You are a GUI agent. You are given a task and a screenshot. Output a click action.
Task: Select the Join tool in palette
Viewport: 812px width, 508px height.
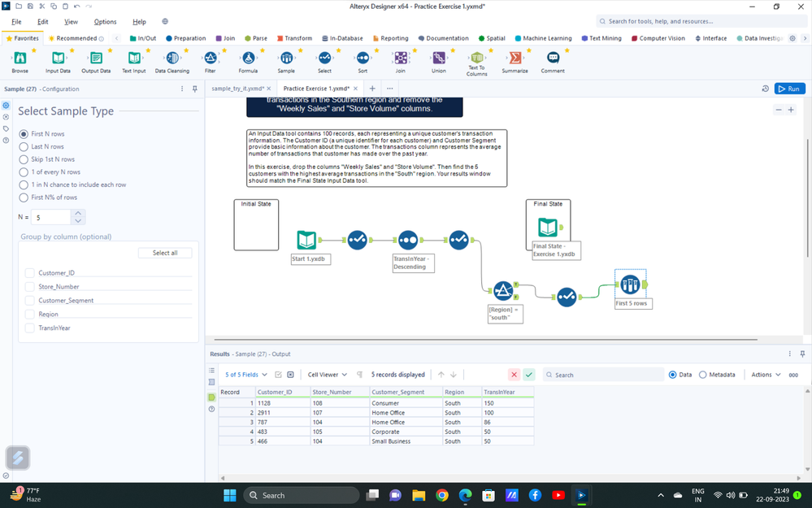pos(401,58)
